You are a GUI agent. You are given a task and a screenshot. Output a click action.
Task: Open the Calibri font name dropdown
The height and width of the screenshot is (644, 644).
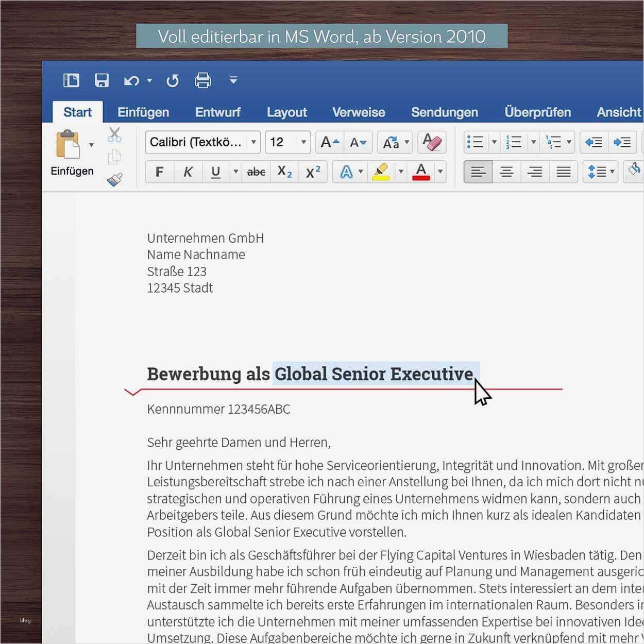(x=253, y=142)
